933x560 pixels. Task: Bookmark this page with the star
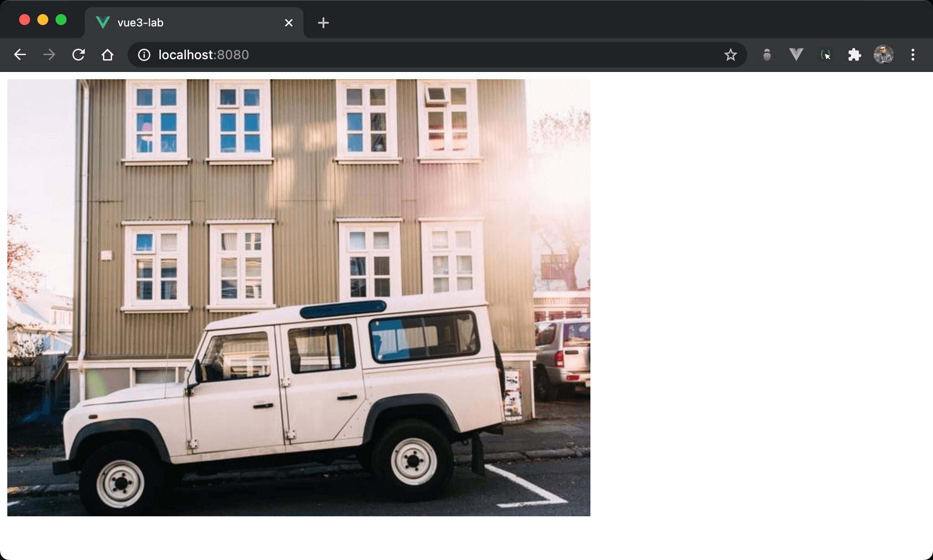click(730, 55)
